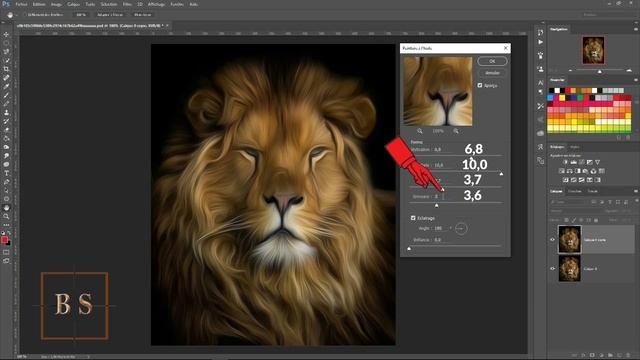
Task: Delete swatch with trash icon in Nuancier
Action: (628, 138)
